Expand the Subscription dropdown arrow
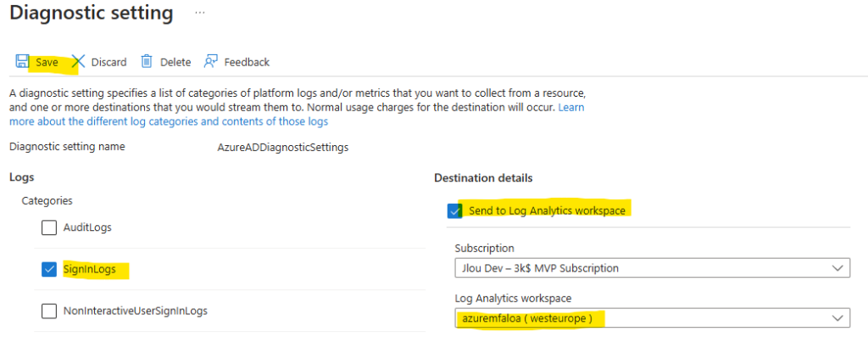868x337 pixels. (837, 268)
